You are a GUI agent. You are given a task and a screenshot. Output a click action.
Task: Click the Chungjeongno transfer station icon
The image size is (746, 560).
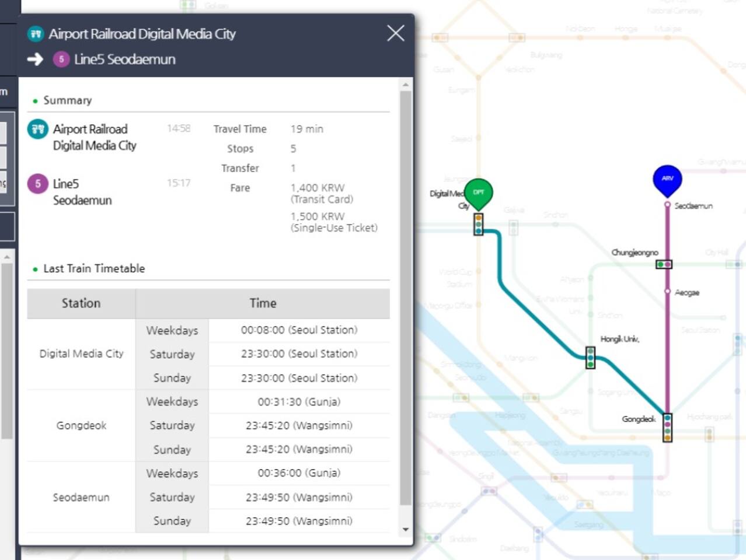(x=664, y=264)
